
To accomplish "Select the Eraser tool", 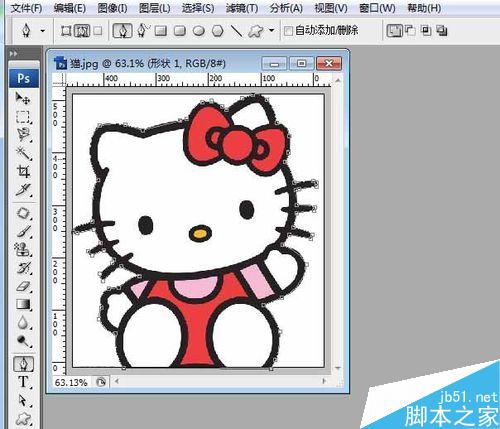I will (23, 286).
